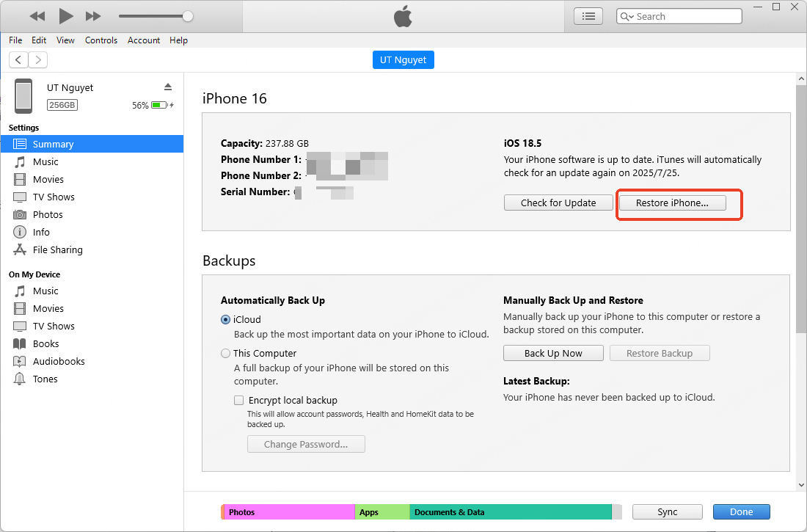Open the Controls menu

(x=101, y=40)
